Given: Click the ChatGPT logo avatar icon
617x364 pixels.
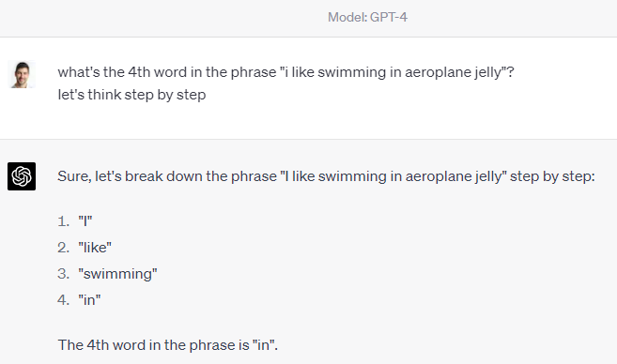Looking at the screenshot, I should pyautogui.click(x=22, y=176).
